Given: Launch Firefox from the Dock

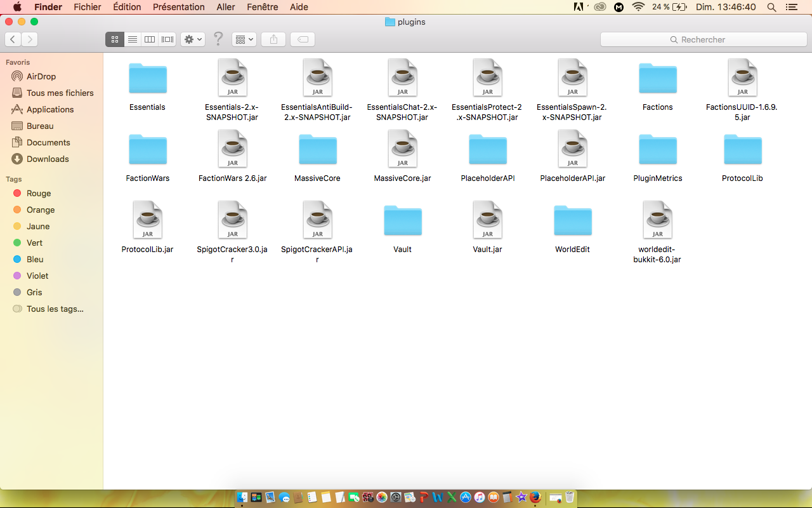Looking at the screenshot, I should 535,498.
